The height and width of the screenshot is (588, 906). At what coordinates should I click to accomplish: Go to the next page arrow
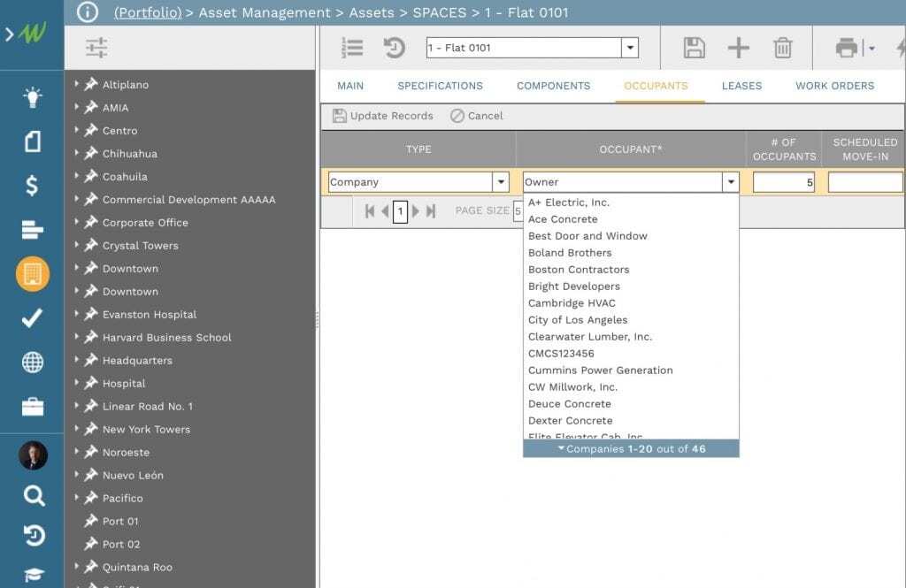click(416, 211)
